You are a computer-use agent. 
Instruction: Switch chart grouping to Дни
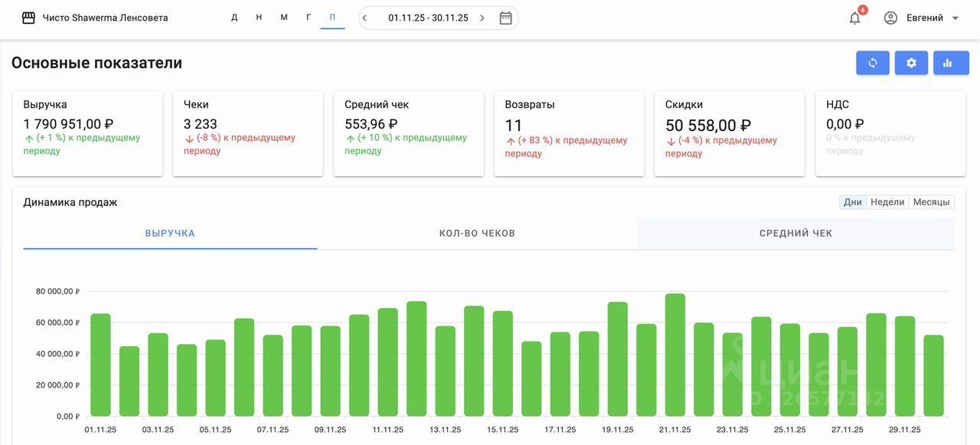click(853, 202)
